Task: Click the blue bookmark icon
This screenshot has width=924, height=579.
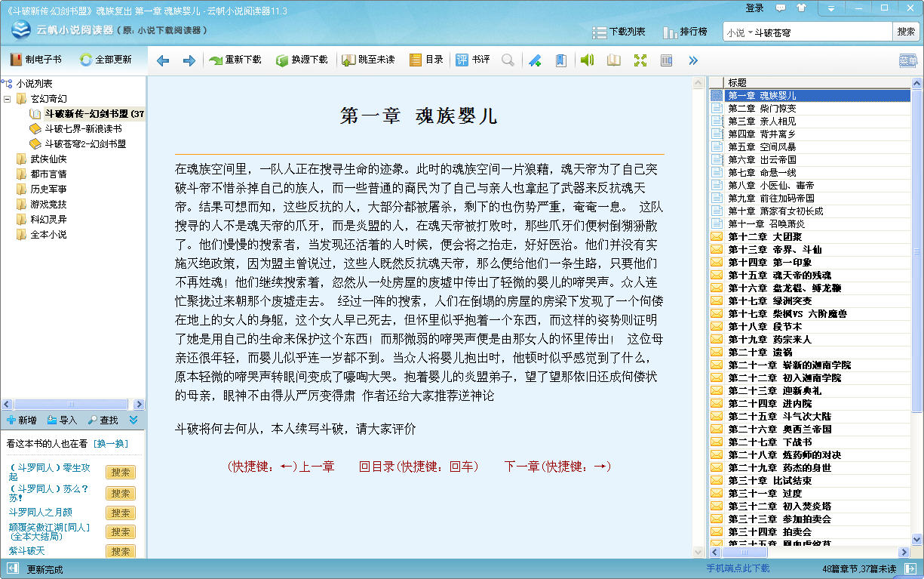Action: point(560,60)
